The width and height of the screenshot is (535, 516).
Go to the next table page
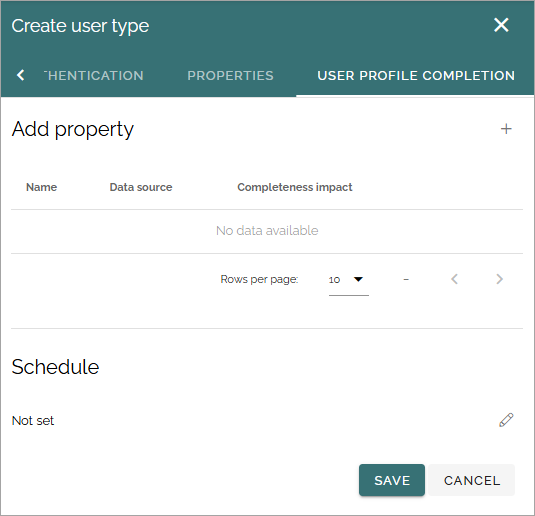coord(499,279)
